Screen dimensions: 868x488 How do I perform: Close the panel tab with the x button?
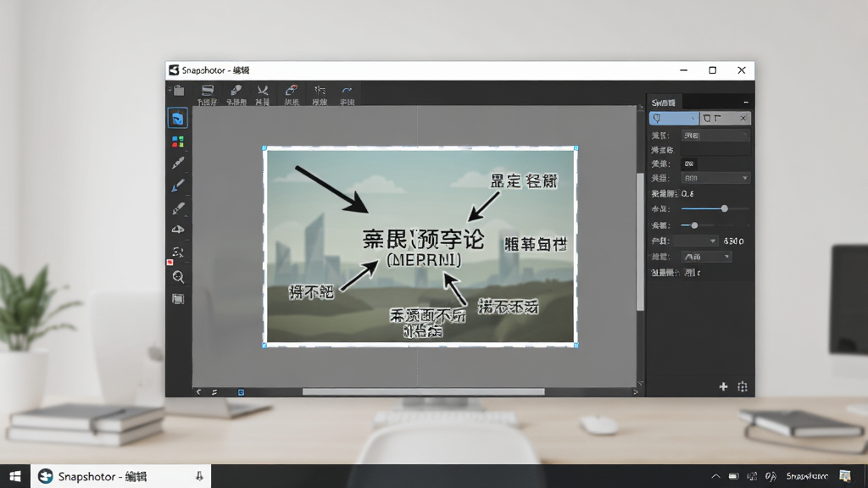coord(743,119)
